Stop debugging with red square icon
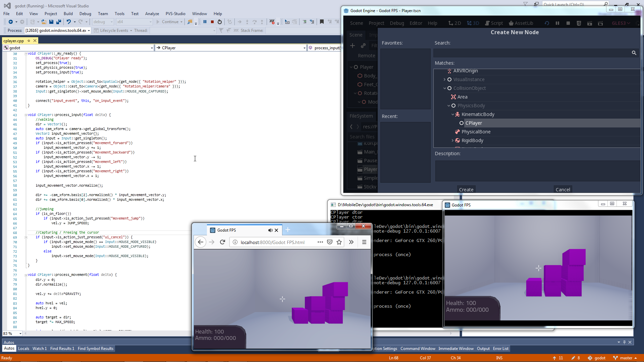Image resolution: width=644 pixels, height=362 pixels. click(x=212, y=22)
